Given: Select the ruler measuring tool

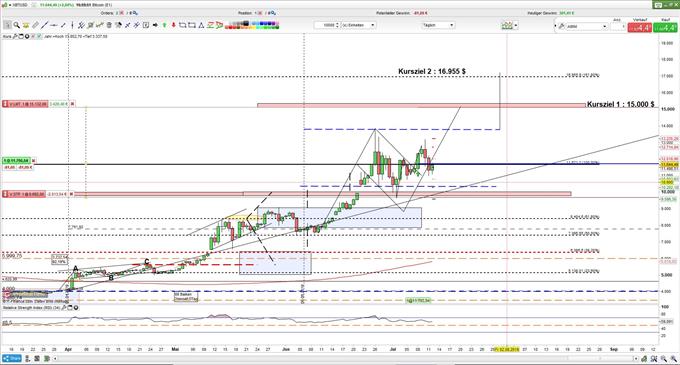Looking at the screenshot, I should 36,25.
